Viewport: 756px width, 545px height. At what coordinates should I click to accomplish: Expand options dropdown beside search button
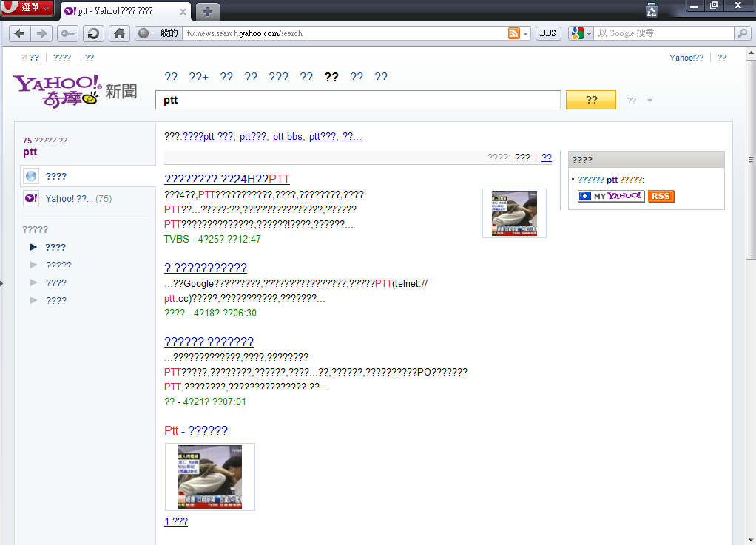coord(649,101)
